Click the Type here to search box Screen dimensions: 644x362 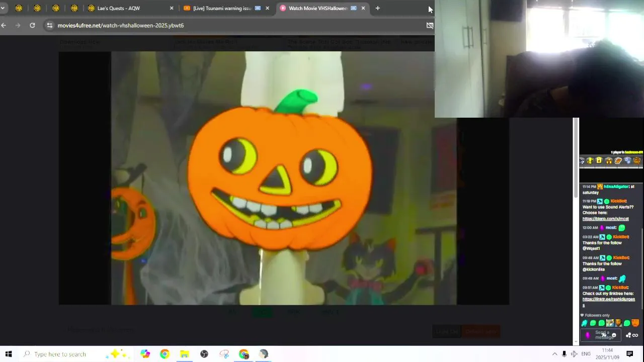point(75,354)
